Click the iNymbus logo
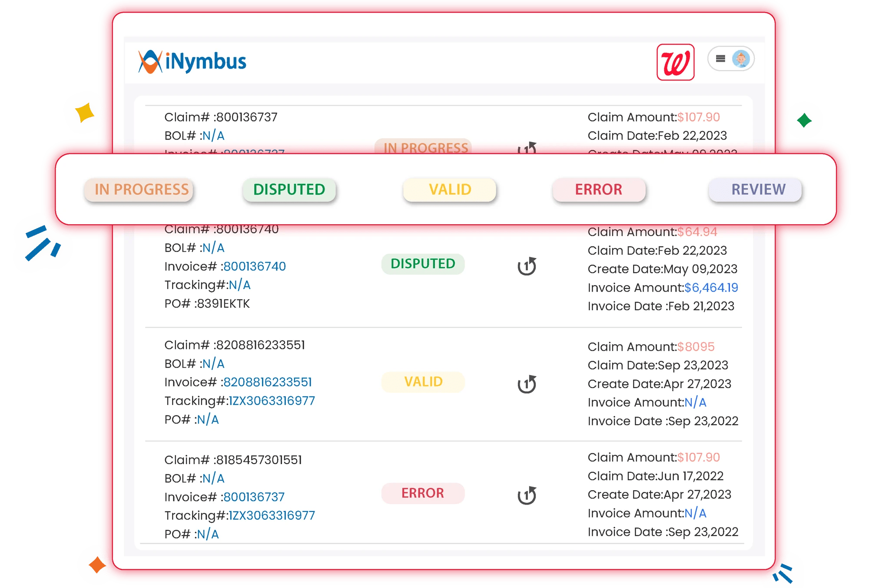Image resolution: width=869 pixels, height=588 pixels. [x=192, y=62]
